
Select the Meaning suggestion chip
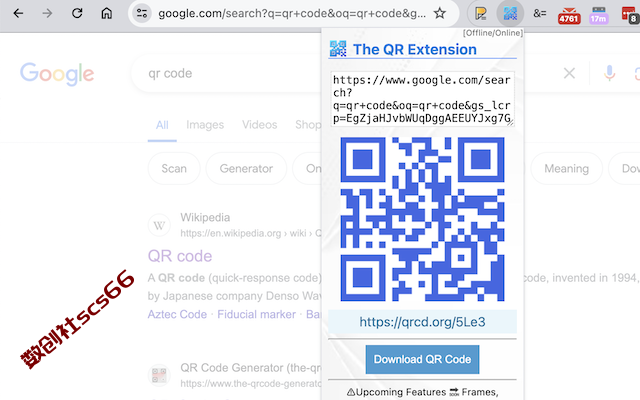(x=567, y=169)
